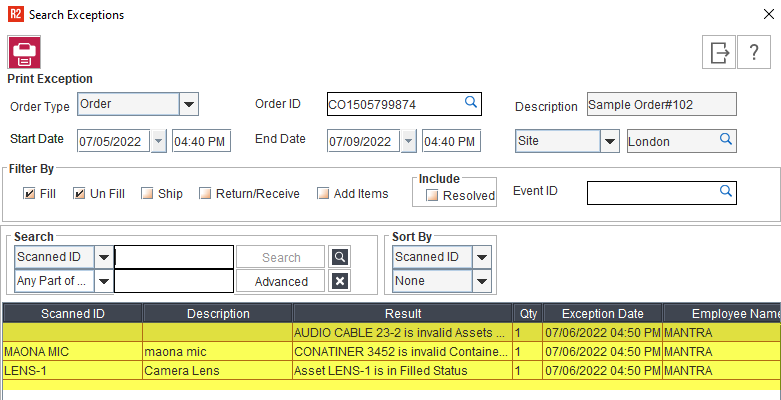Click the exit window icon

pyautogui.click(x=719, y=53)
